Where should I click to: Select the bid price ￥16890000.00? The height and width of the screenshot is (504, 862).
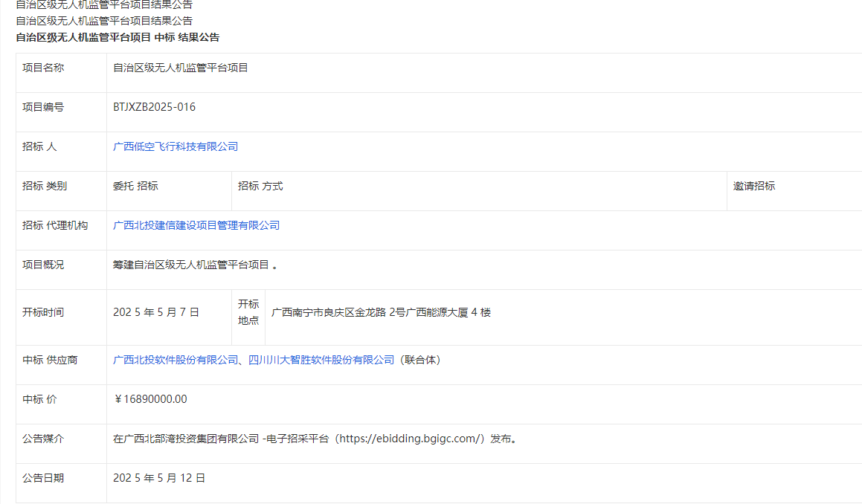(150, 400)
